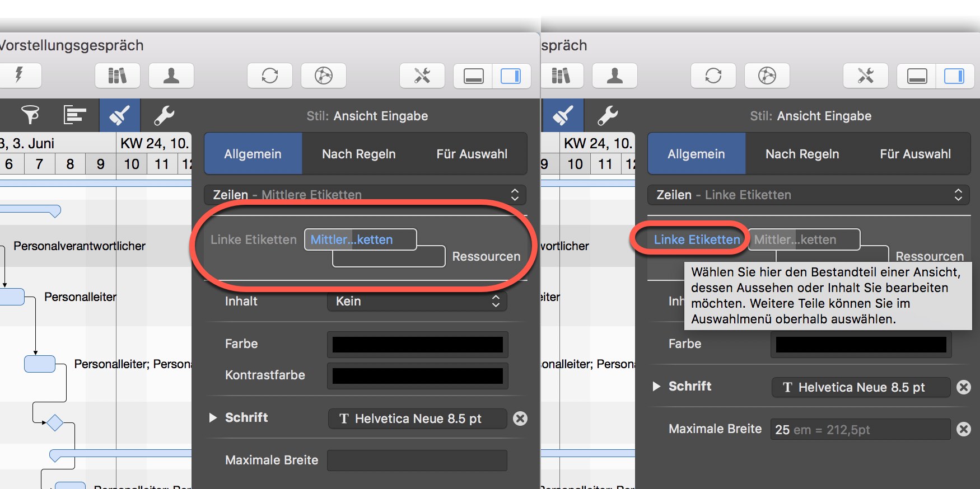Toggle the right inspector panel in the left window
The width and height of the screenshot is (980, 489).
click(x=511, y=76)
